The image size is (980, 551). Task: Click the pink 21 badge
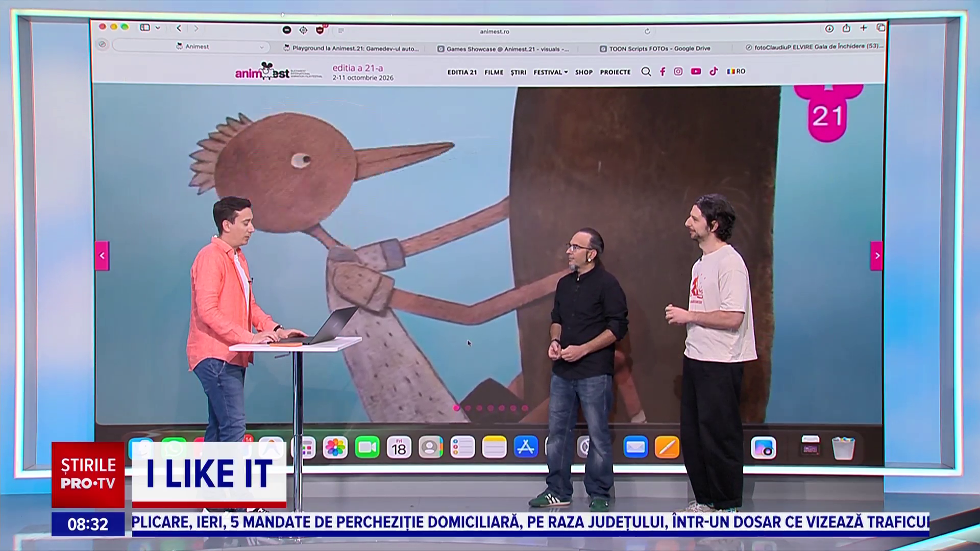click(x=827, y=113)
